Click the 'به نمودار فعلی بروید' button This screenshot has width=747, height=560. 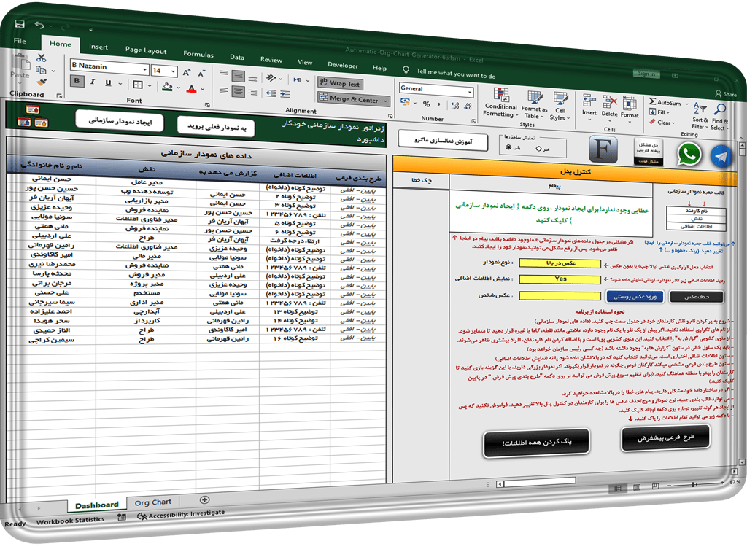coord(216,127)
